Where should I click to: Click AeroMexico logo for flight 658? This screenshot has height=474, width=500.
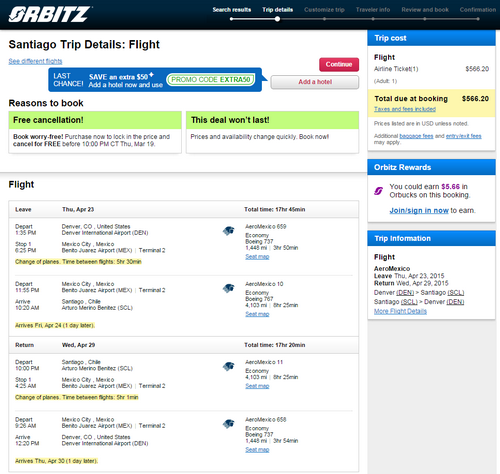229,424
